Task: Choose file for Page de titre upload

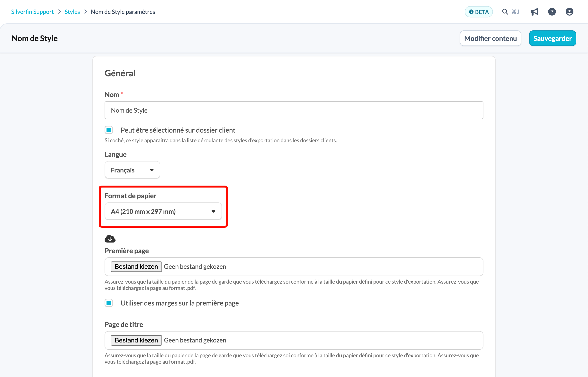Action: pyautogui.click(x=136, y=340)
